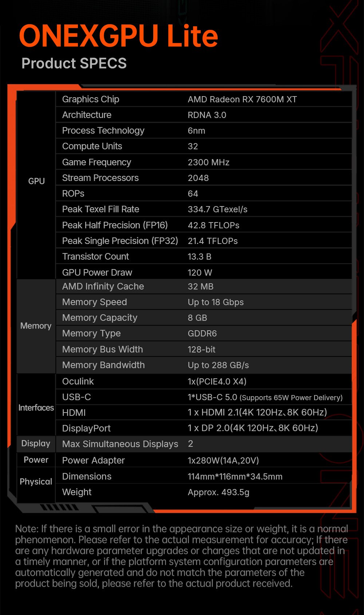Click the AMD Radeon RX 7600M XT value
The height and width of the screenshot is (615, 364).
[x=242, y=99]
